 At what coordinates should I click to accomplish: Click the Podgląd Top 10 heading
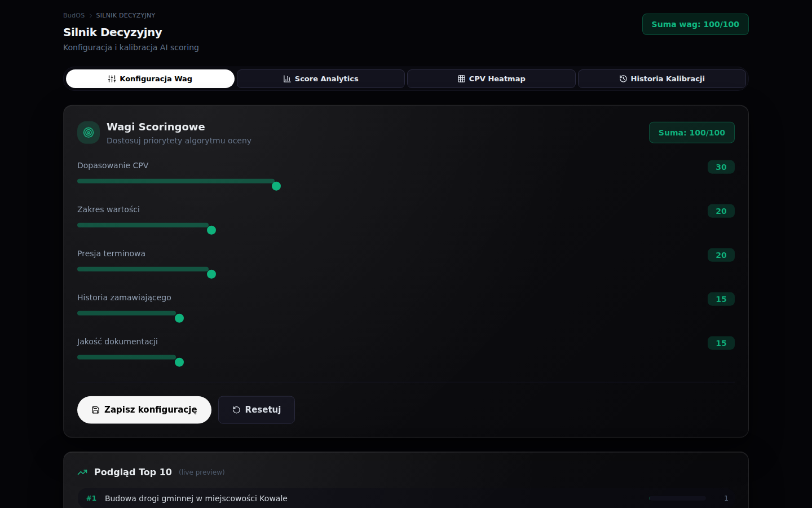click(133, 472)
